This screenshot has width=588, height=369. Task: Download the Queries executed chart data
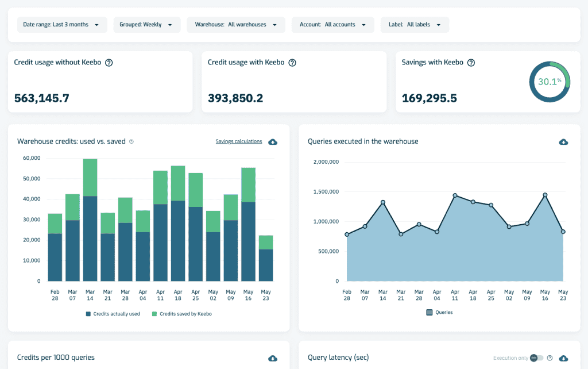pos(563,142)
